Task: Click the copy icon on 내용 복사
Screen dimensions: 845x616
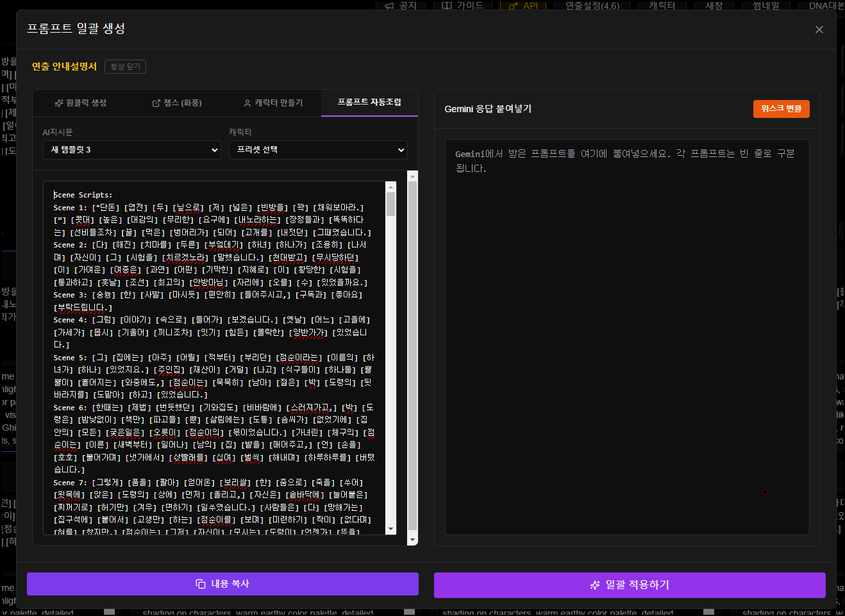Action: coord(201,584)
